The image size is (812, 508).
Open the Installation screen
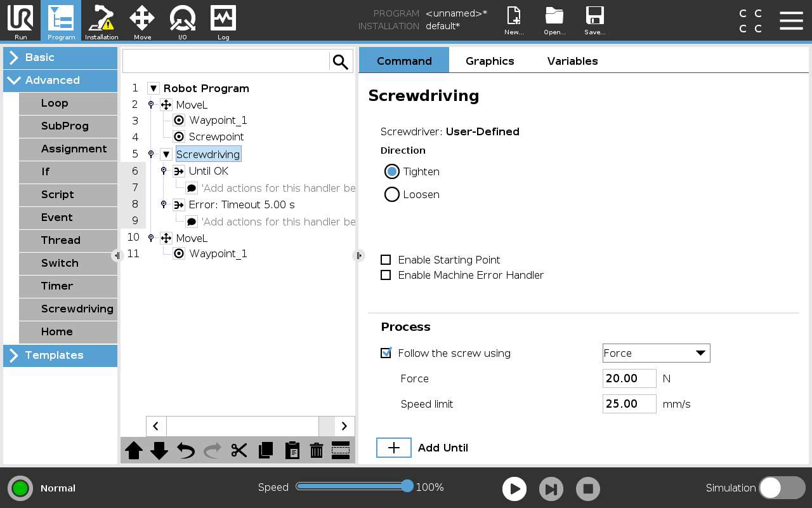(101, 19)
